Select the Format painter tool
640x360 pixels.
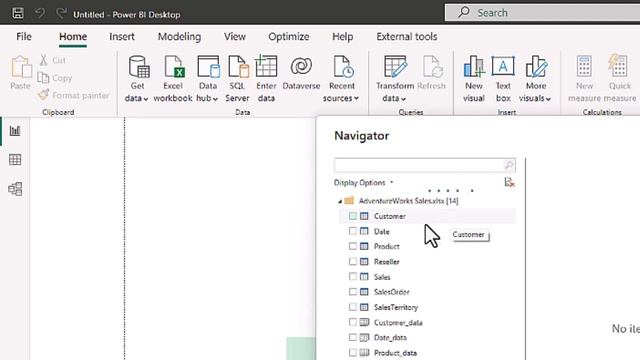(73, 95)
